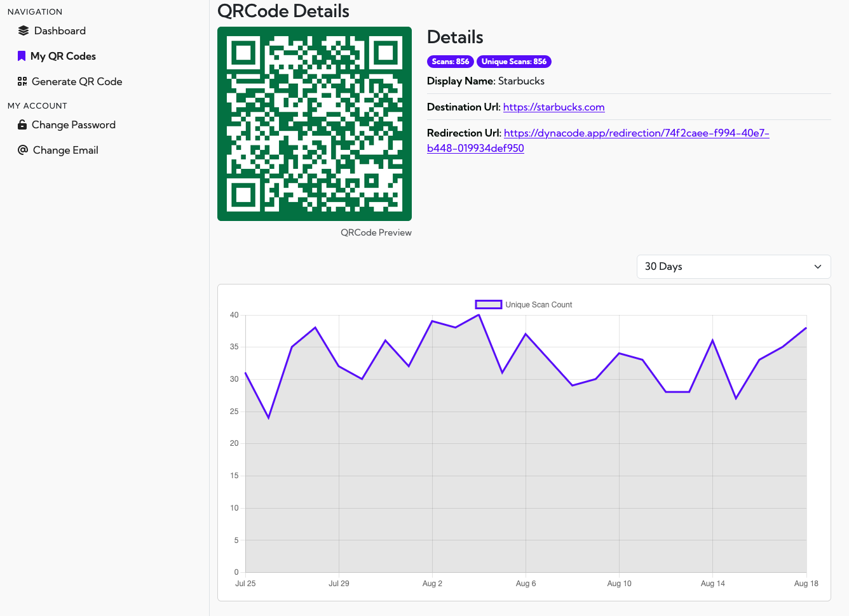Click the Unique Scans: 856 badge
The image size is (849, 616).
(x=514, y=62)
